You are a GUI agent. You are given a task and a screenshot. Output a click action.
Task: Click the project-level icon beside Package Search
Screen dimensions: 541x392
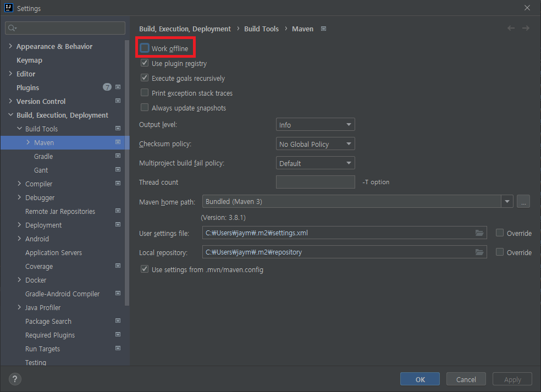coord(118,321)
